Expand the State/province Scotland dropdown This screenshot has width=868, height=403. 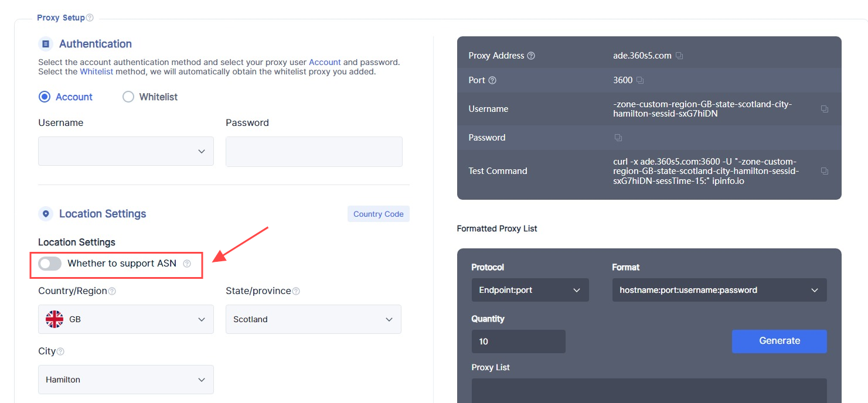[313, 319]
